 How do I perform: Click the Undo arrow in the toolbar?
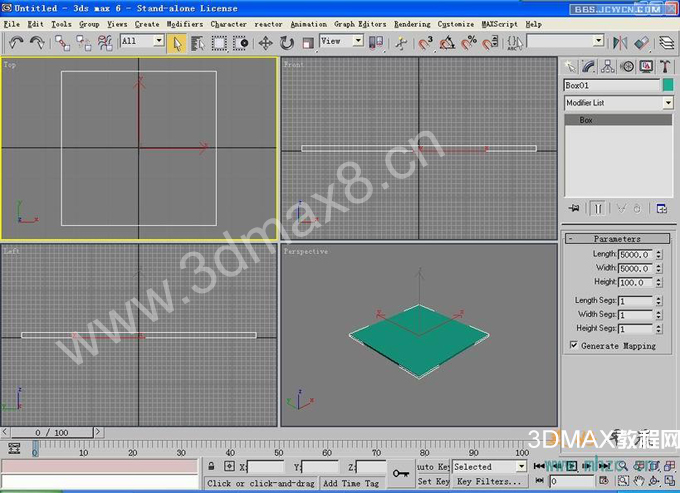pos(16,42)
